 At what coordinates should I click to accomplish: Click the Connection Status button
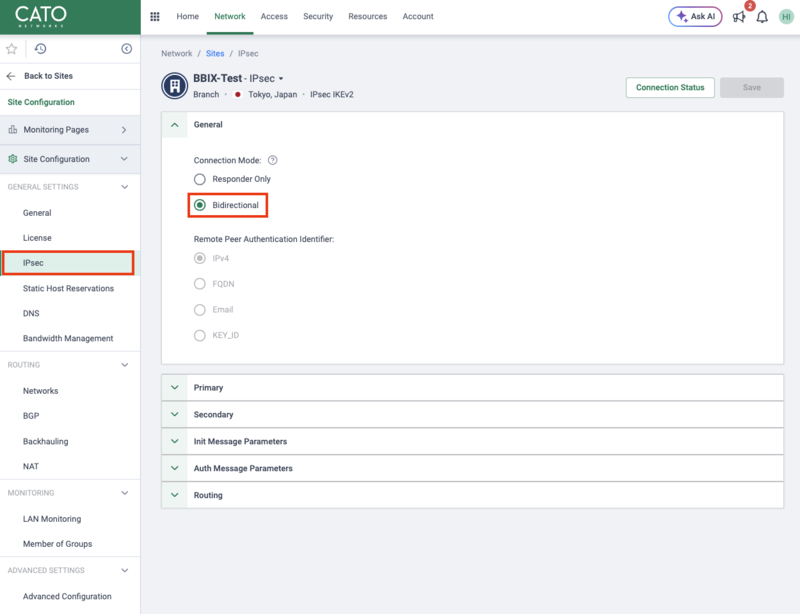coord(670,87)
